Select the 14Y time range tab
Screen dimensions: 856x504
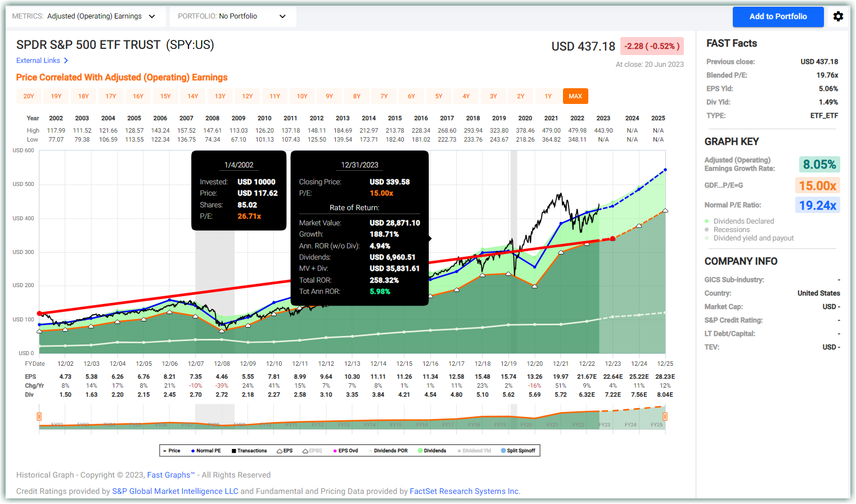click(x=193, y=97)
